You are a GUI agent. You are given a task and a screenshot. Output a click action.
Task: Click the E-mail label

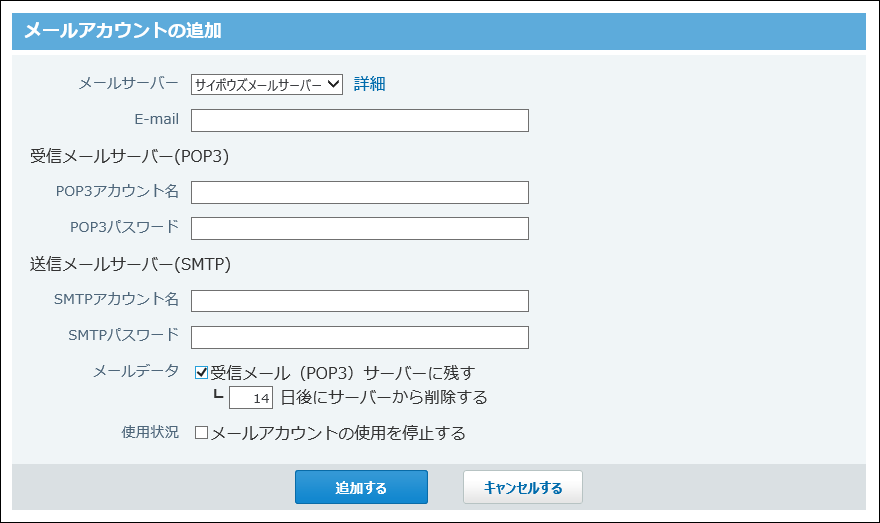pyautogui.click(x=157, y=119)
